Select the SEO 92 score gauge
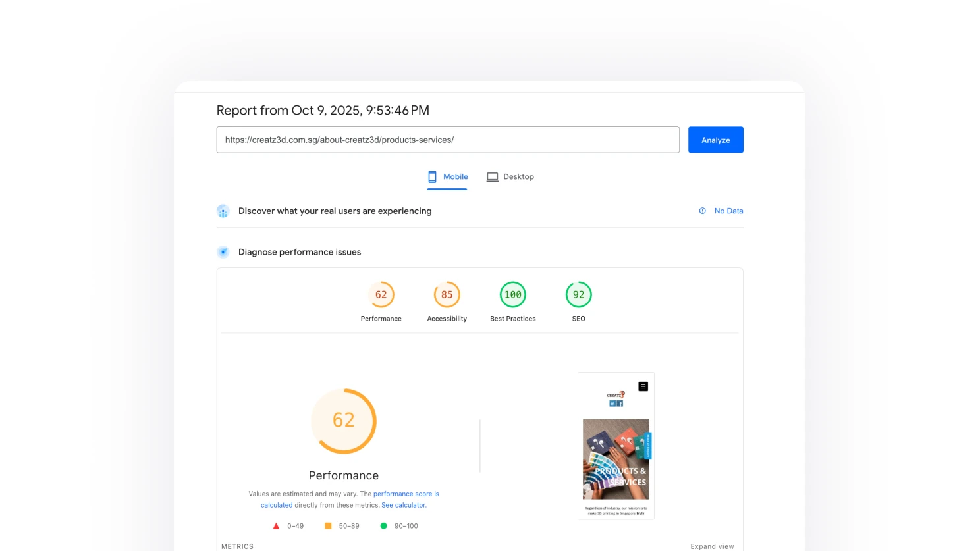 [x=578, y=294]
